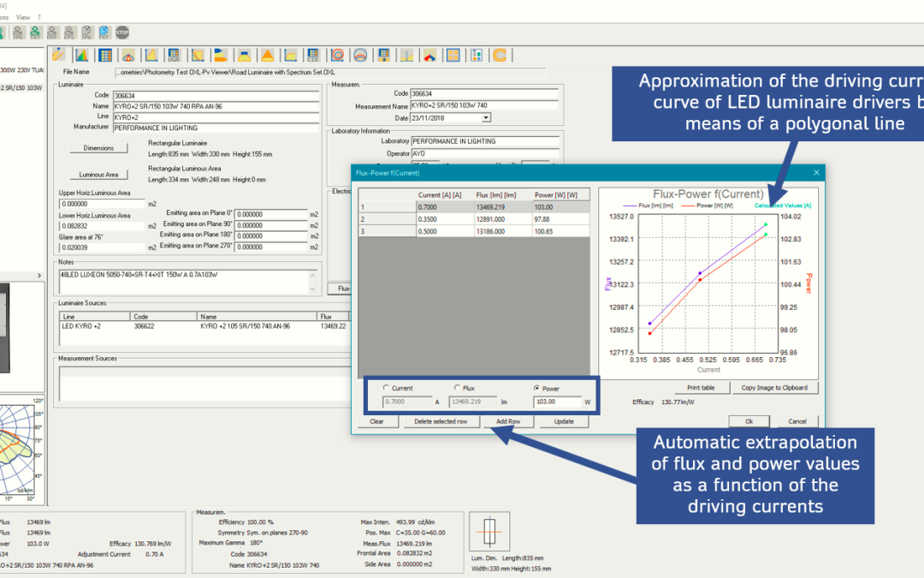Open the table with eye icon
This screenshot has height=578, width=924.
click(383, 56)
